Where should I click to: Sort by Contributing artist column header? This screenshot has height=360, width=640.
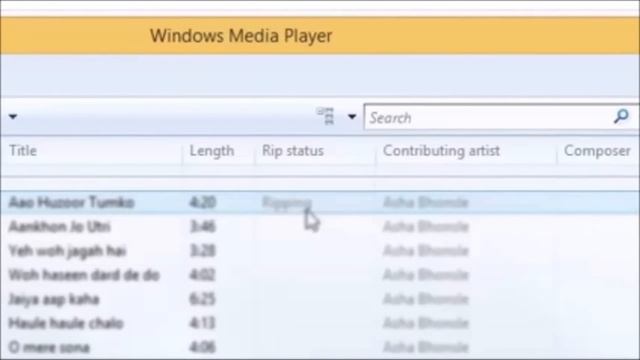pyautogui.click(x=441, y=151)
